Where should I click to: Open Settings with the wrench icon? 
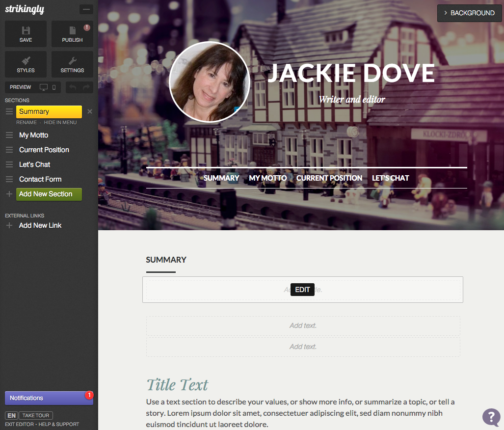pos(72,64)
